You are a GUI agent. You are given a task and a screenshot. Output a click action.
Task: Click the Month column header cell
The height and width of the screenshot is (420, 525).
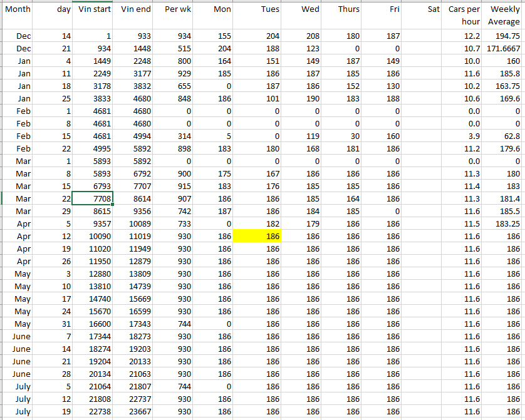[18, 9]
